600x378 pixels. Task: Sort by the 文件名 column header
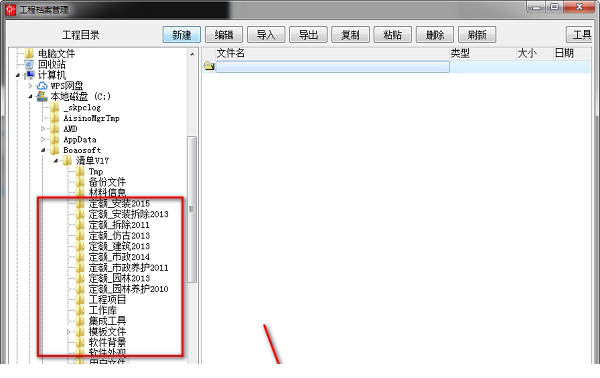click(x=230, y=53)
